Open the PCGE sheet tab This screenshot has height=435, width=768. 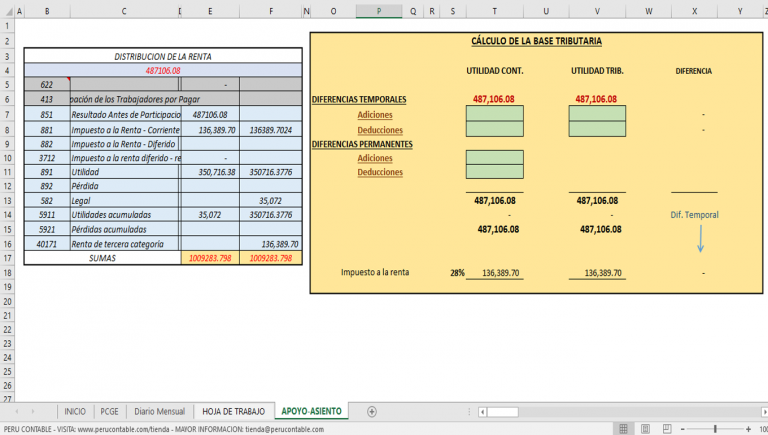109,411
